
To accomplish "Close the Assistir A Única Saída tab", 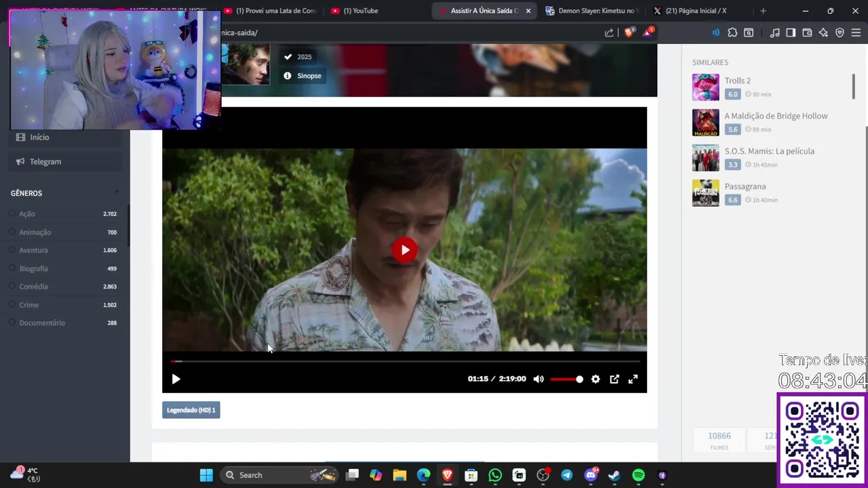I will (x=528, y=11).
